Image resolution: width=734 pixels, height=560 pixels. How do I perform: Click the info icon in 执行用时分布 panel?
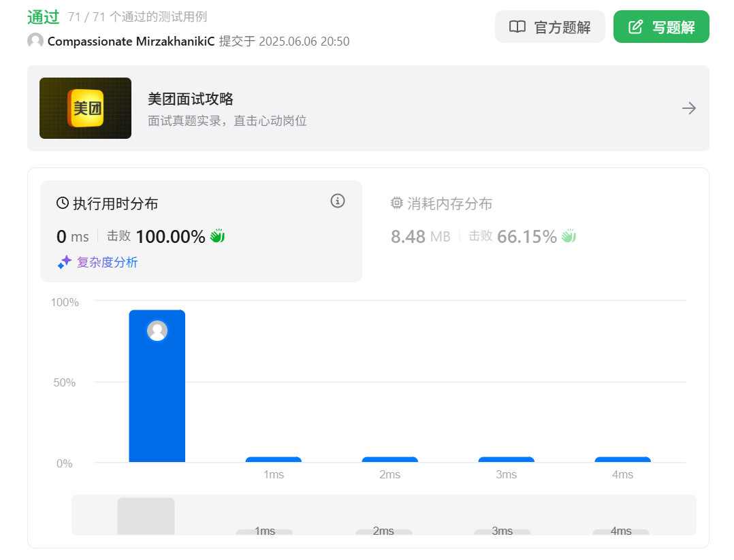(338, 201)
